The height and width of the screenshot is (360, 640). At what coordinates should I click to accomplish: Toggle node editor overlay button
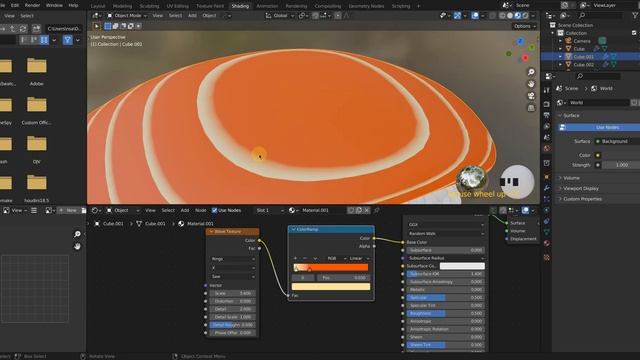tap(525, 210)
